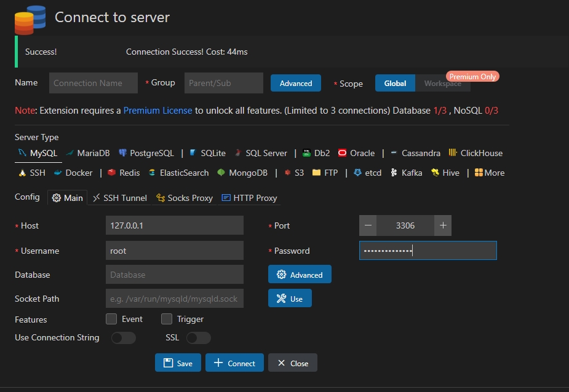Select MongoDB server type
569x392 pixels.
click(242, 173)
